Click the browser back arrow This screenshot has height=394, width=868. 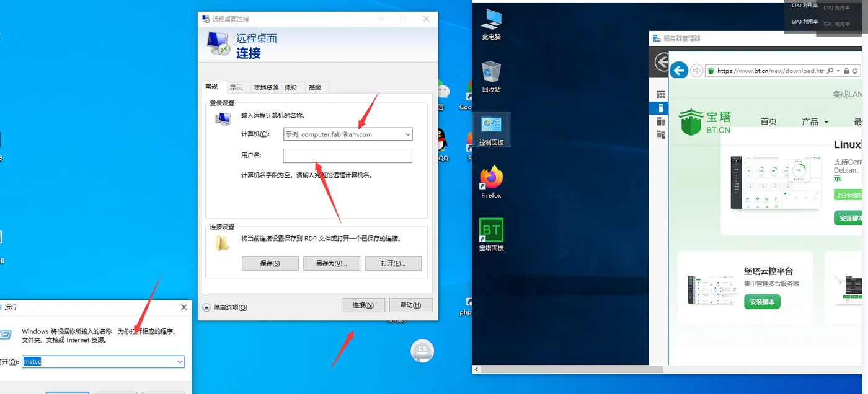tap(679, 70)
